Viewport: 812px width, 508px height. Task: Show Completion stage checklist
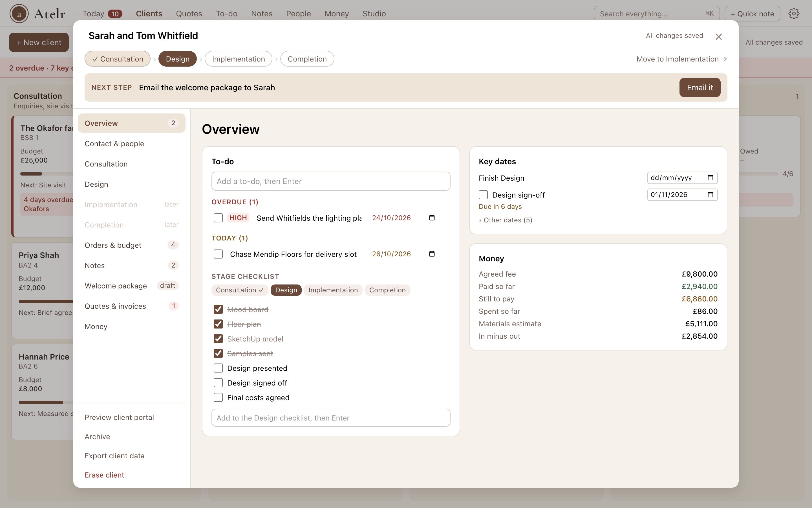[x=387, y=290]
